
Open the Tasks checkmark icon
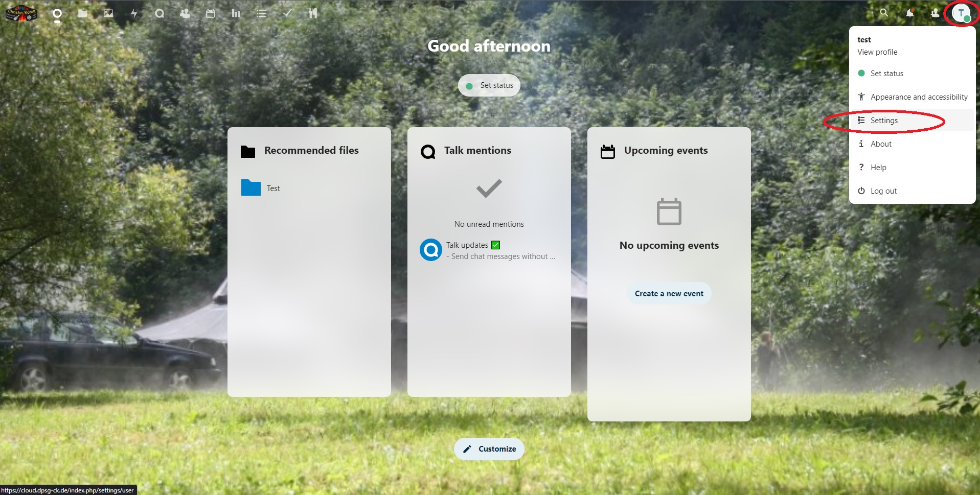click(x=287, y=13)
